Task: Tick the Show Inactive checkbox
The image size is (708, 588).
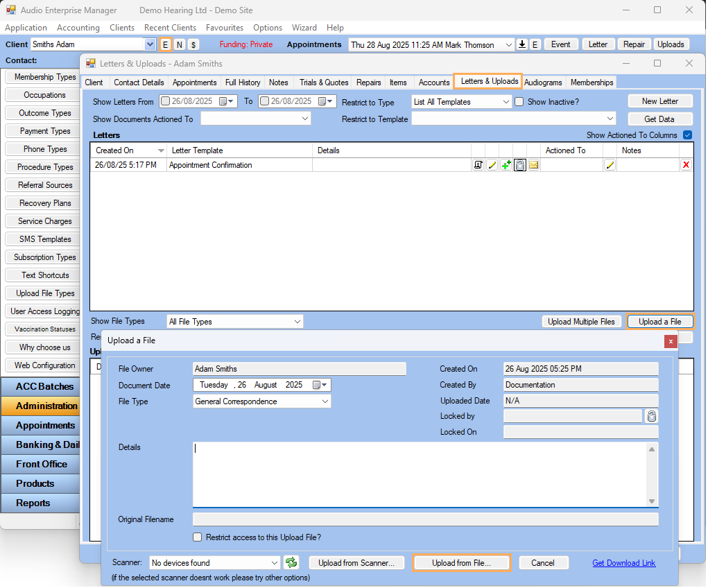Action: (519, 102)
